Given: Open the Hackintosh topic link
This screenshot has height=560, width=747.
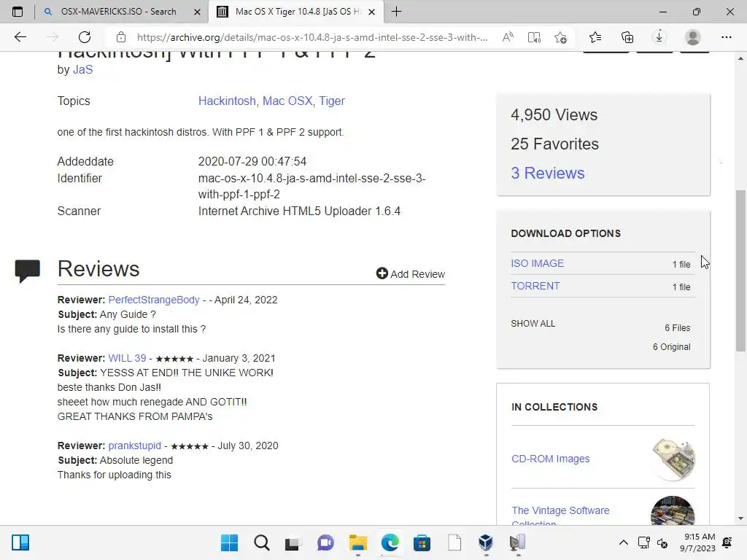Looking at the screenshot, I should pos(227,101).
